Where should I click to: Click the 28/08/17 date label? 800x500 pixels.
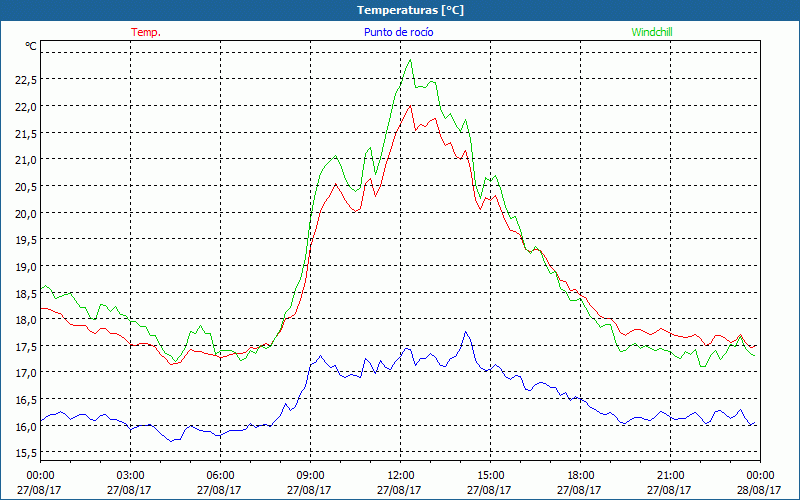(759, 490)
